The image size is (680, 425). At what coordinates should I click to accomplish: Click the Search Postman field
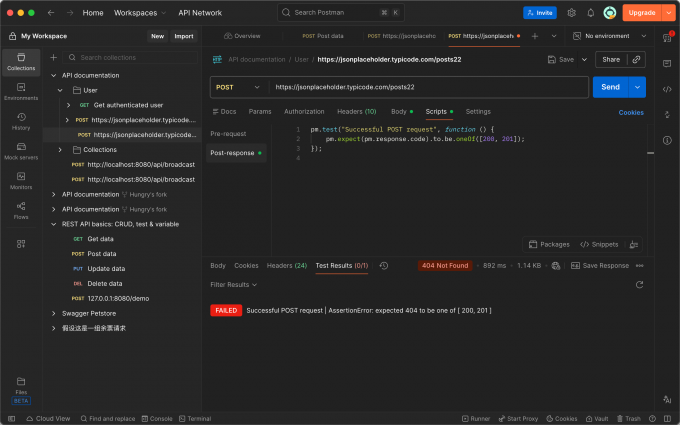point(341,13)
